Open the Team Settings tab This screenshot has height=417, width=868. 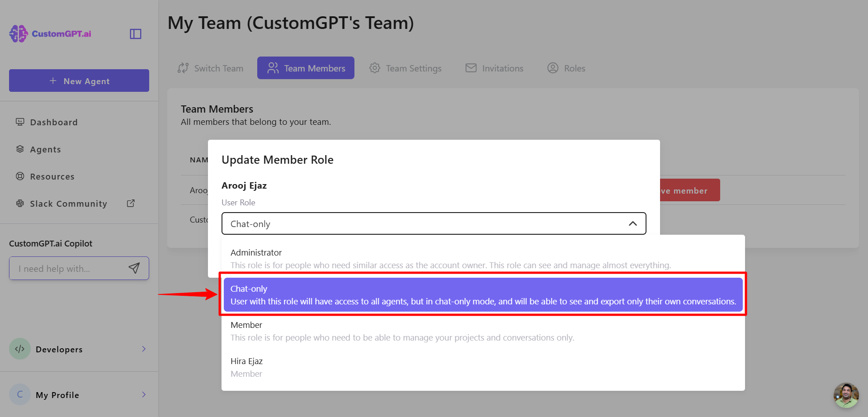[405, 68]
